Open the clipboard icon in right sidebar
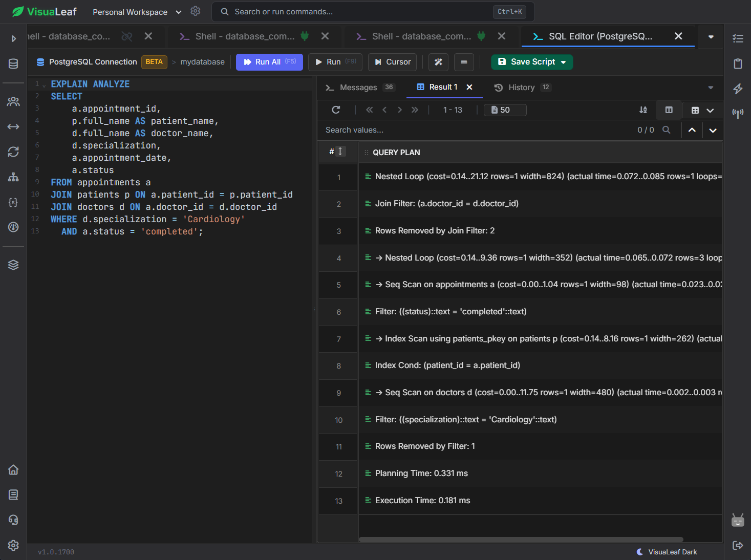 pos(738,63)
